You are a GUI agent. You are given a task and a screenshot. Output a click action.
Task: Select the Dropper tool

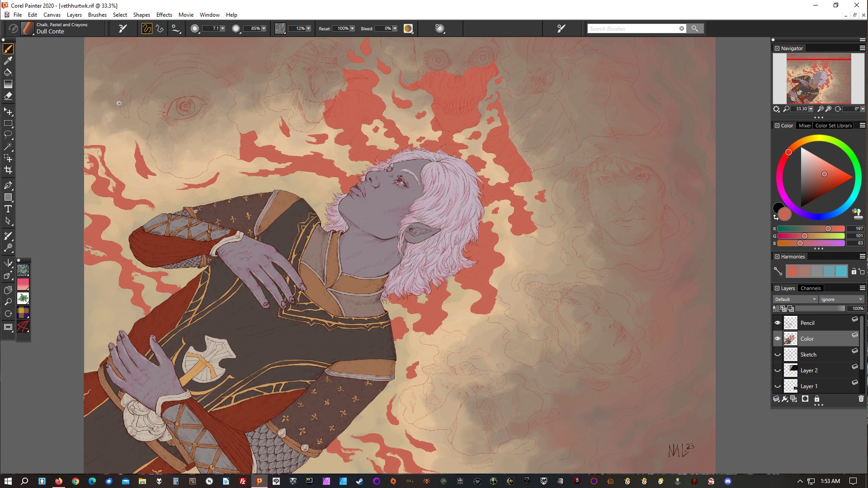pos(8,61)
